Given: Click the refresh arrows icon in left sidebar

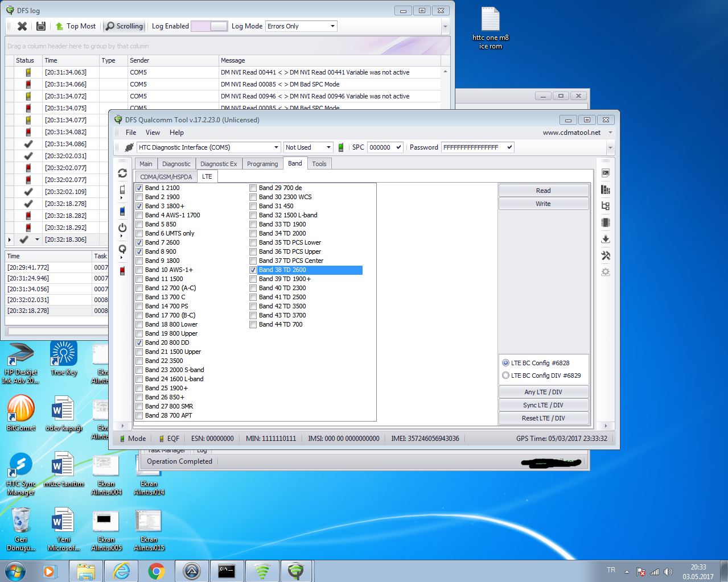Looking at the screenshot, I should (122, 173).
